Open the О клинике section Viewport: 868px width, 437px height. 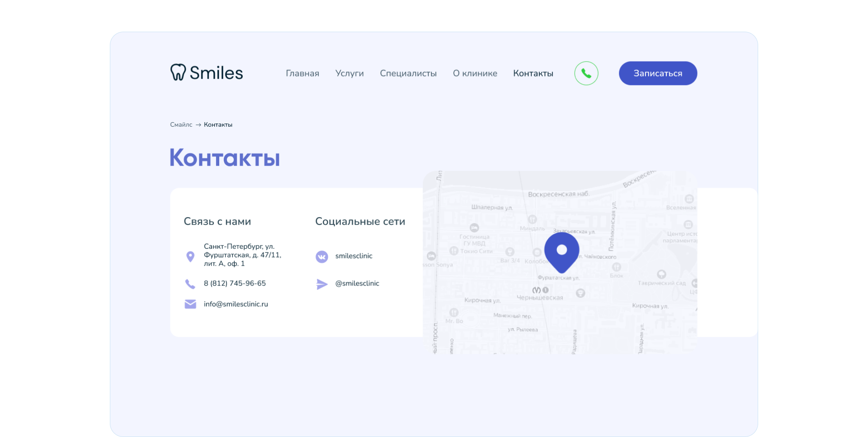(475, 73)
